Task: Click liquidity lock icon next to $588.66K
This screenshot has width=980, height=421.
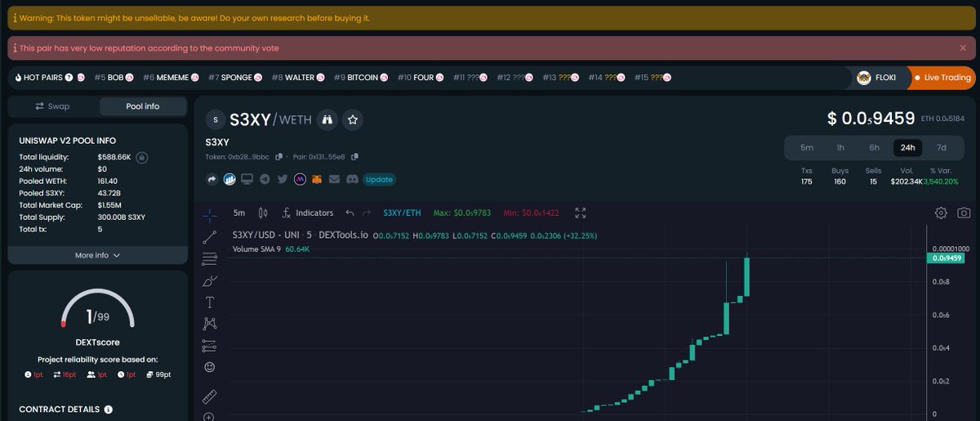Action: [x=141, y=157]
